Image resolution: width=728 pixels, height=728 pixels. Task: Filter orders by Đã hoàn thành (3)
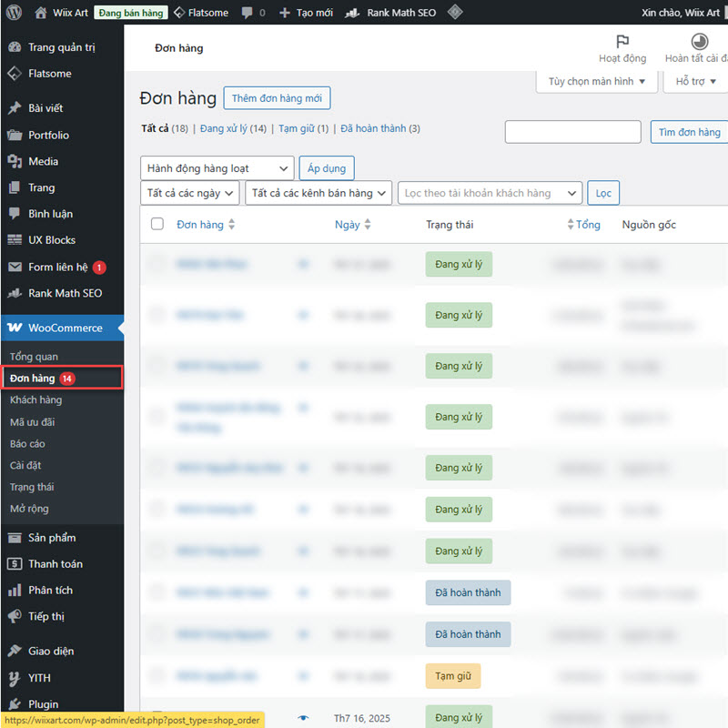coord(380,128)
